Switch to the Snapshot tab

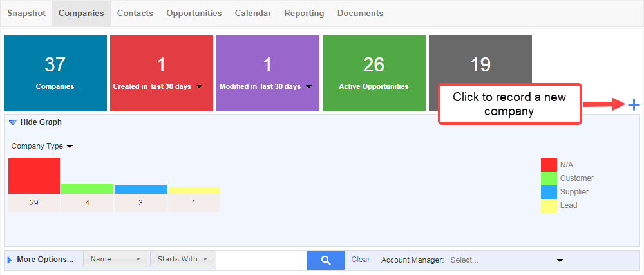coord(26,13)
